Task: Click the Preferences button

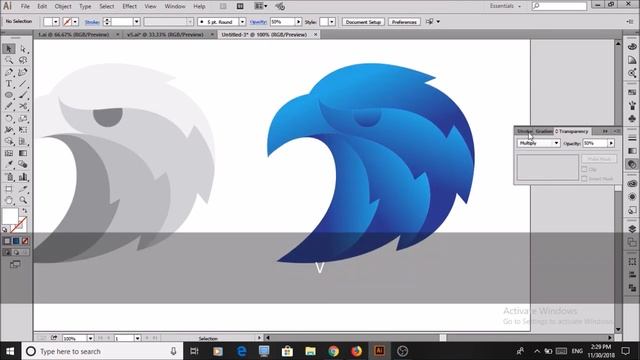Action: 404,22
